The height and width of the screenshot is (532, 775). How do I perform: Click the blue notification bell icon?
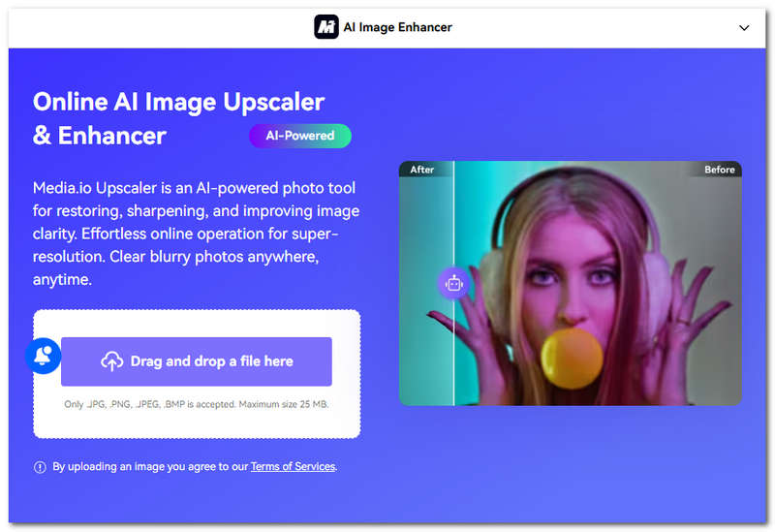click(x=44, y=356)
